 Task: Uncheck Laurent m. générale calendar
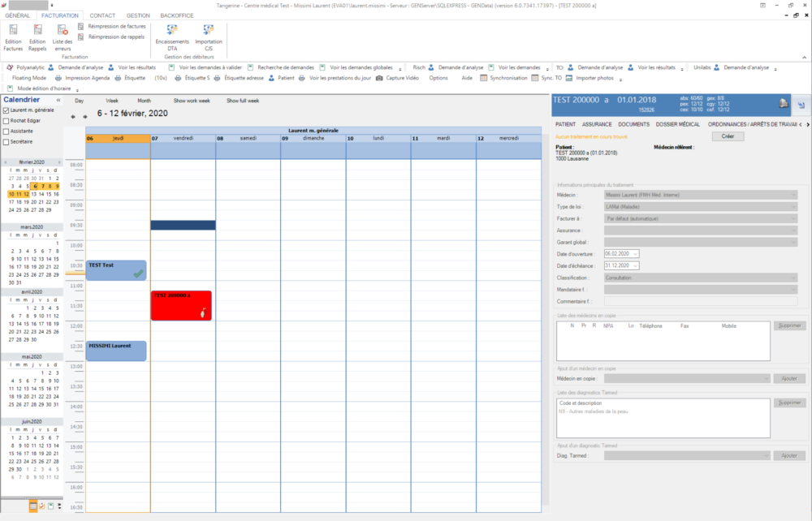6,110
